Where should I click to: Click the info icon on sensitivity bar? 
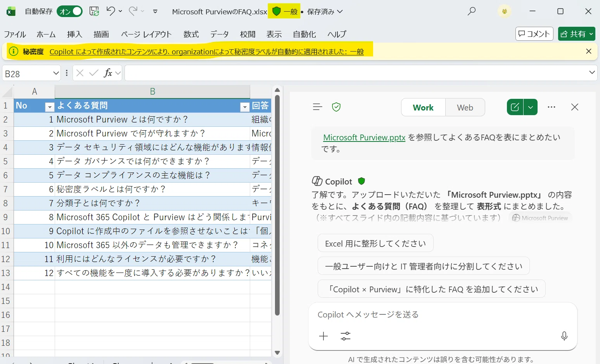[14, 51]
